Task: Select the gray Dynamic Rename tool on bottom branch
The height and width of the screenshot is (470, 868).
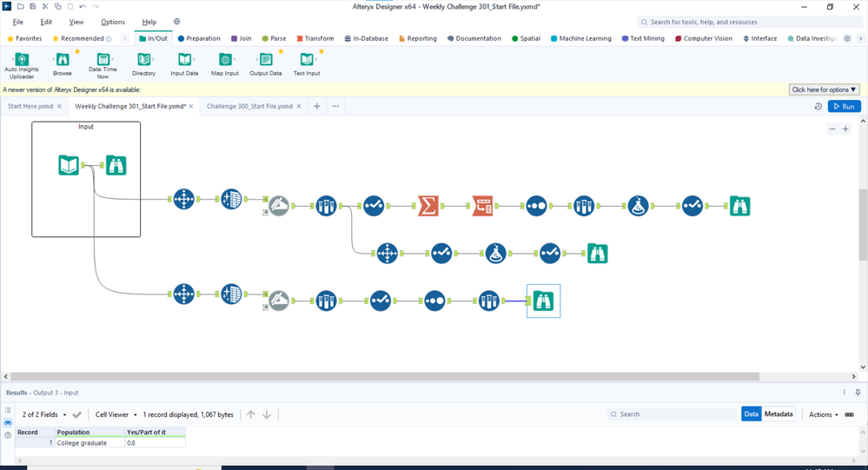Action: pos(278,301)
